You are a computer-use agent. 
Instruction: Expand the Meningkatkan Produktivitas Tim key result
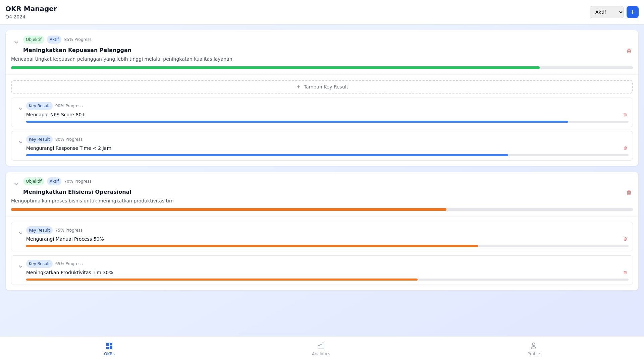pos(20,267)
